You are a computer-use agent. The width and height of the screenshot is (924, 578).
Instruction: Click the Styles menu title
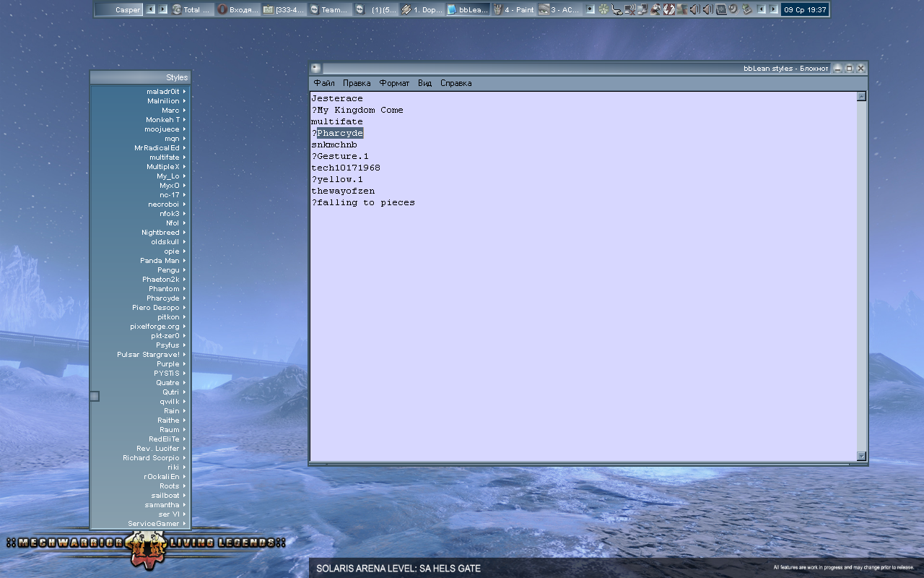pyautogui.click(x=140, y=77)
